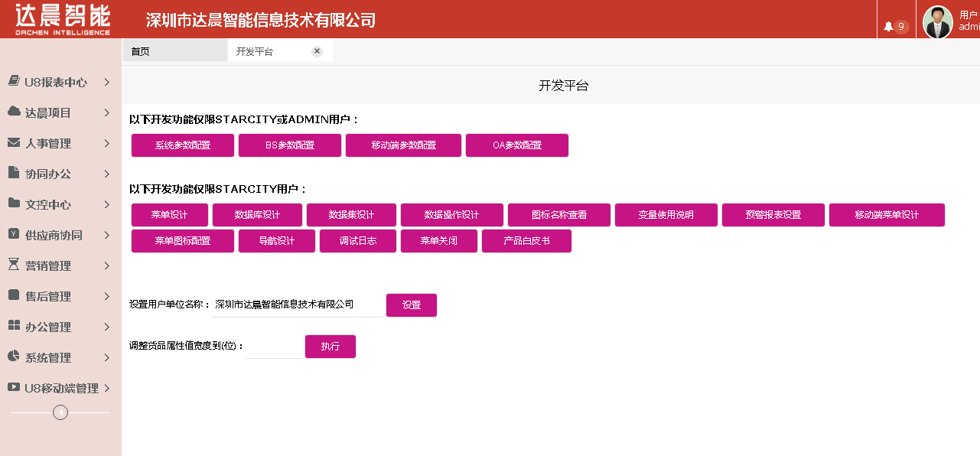
Task: Click the 移动端参数配置 button
Action: [404, 145]
